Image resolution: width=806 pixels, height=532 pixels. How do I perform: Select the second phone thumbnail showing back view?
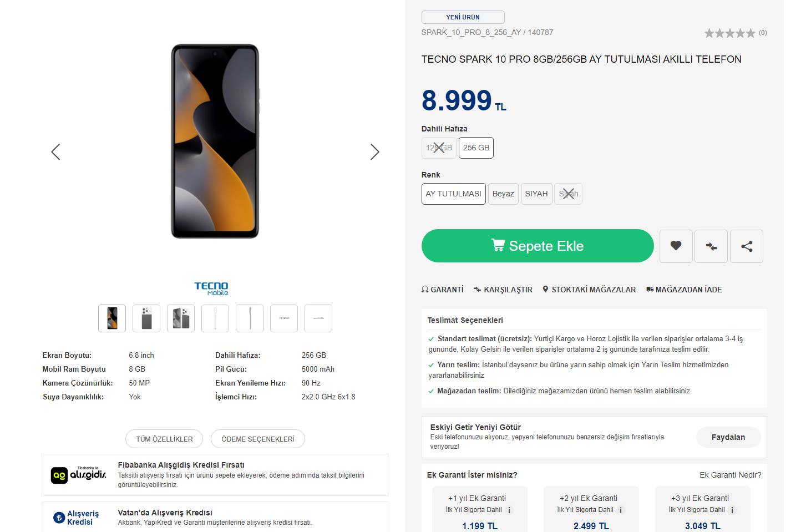tap(146, 318)
